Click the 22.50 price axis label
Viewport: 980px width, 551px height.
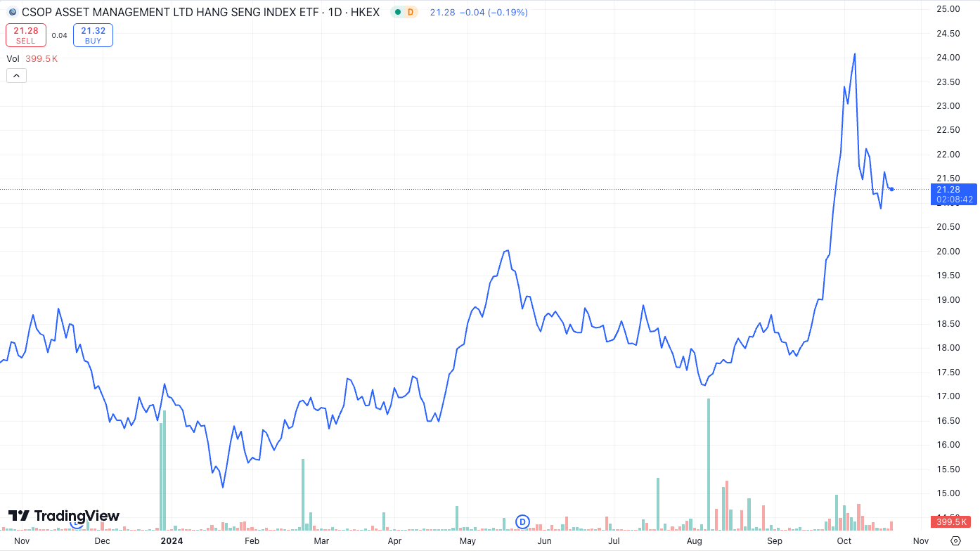[x=948, y=130]
